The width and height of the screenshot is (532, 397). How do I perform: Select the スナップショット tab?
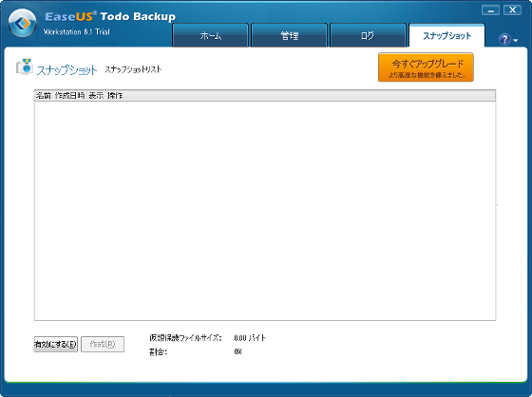[x=446, y=35]
